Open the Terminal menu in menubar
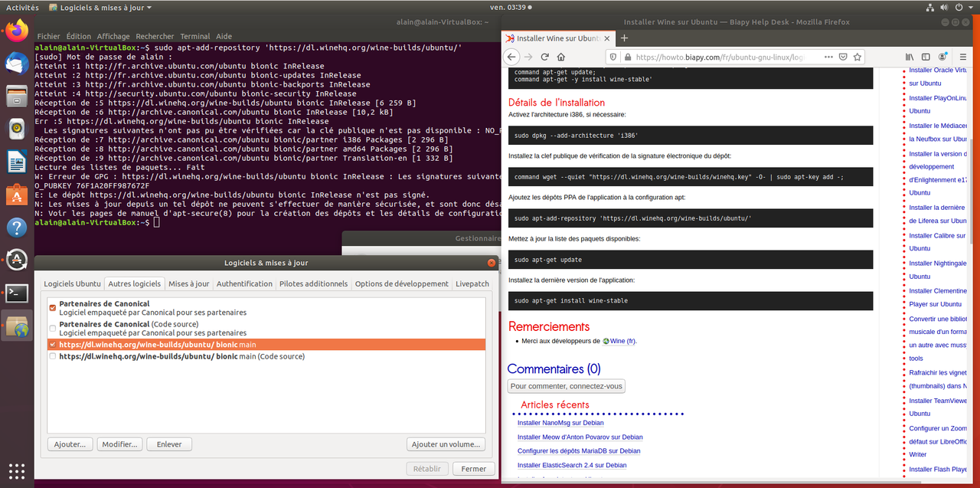 coord(195,36)
